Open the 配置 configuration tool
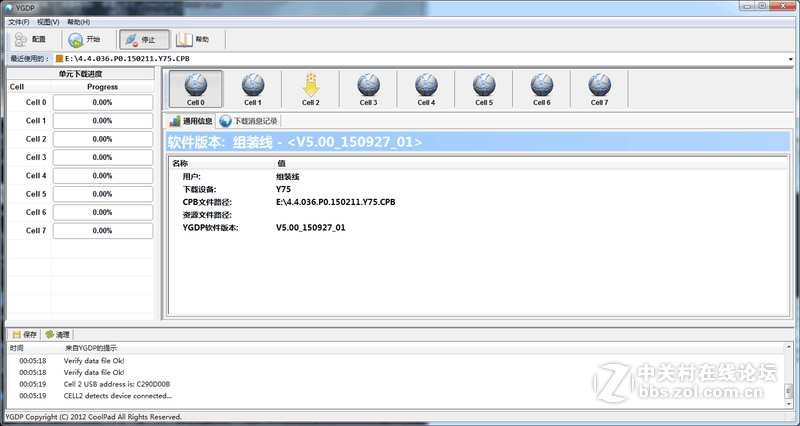 [x=30, y=39]
